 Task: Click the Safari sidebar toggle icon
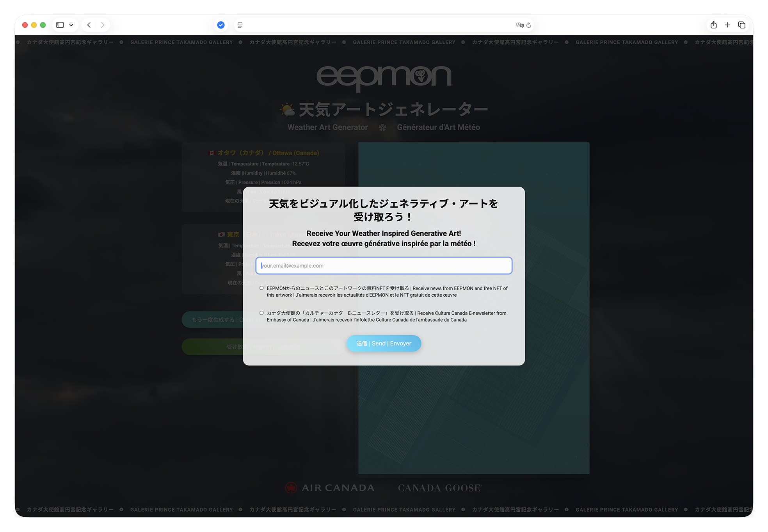[x=60, y=25]
